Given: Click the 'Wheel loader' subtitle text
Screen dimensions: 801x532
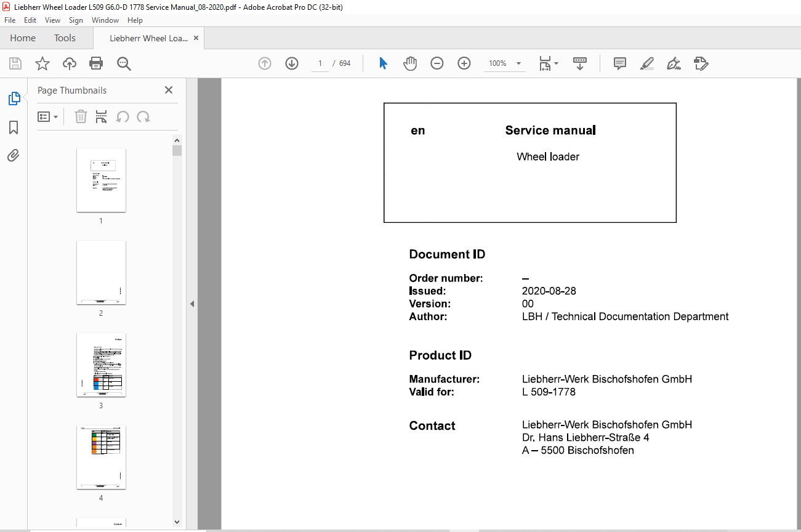Looking at the screenshot, I should [x=548, y=156].
